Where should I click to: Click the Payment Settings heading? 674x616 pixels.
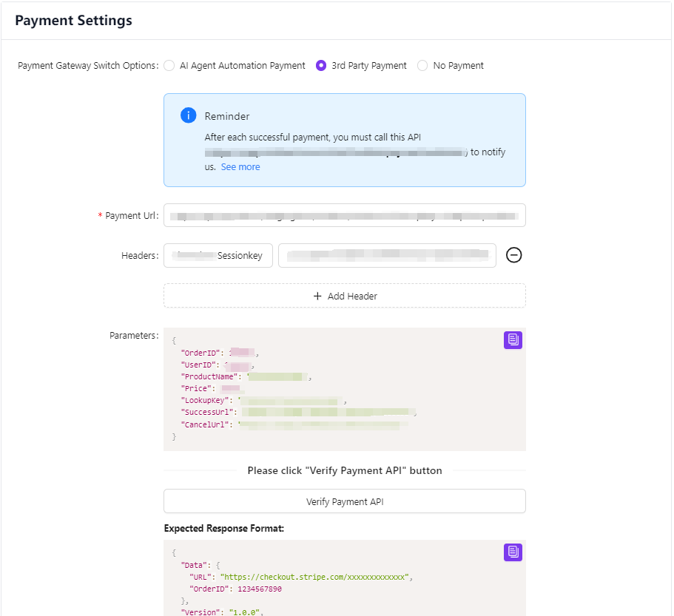pos(73,21)
